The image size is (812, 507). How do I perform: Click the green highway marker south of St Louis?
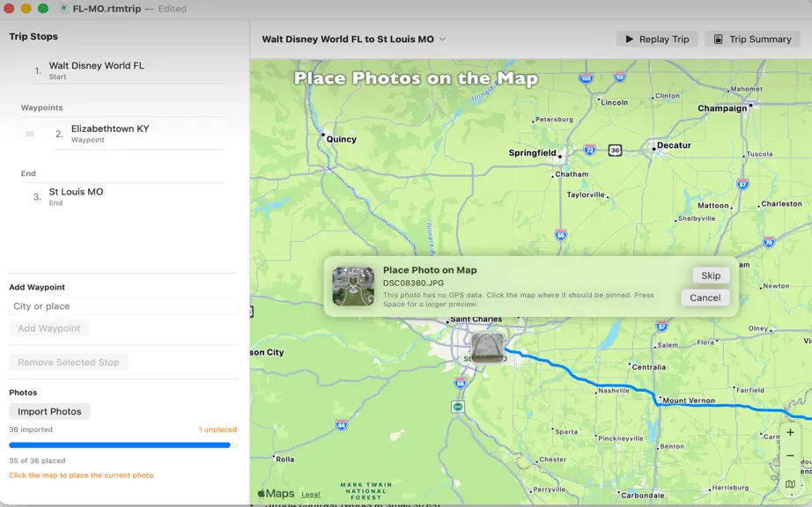click(x=458, y=407)
